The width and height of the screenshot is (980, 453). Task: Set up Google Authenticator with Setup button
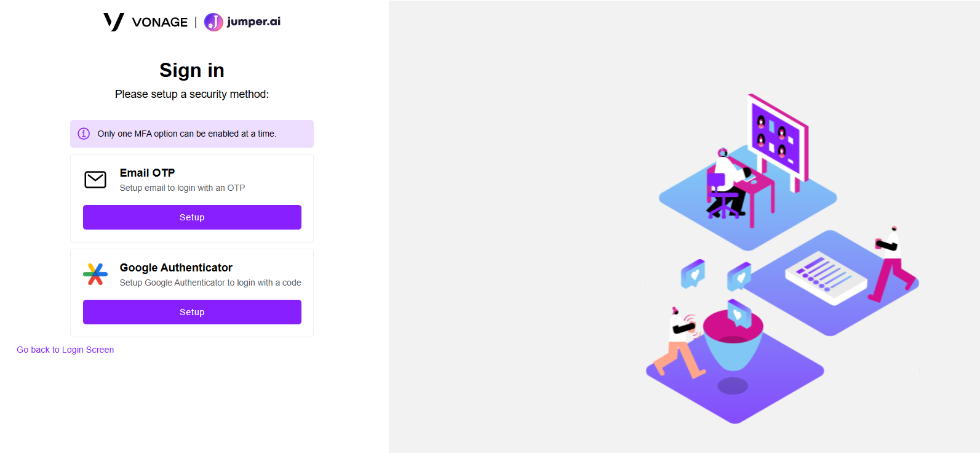point(192,312)
